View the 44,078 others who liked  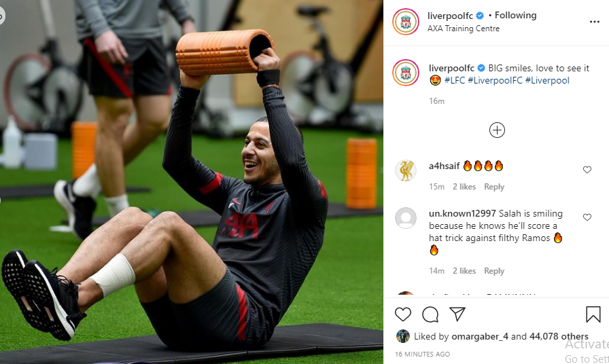tap(559, 336)
